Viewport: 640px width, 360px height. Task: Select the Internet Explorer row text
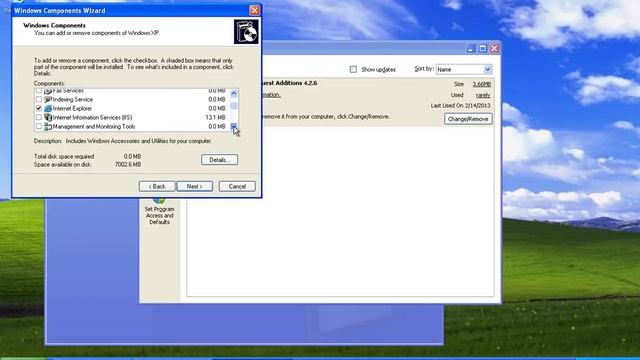[x=72, y=109]
